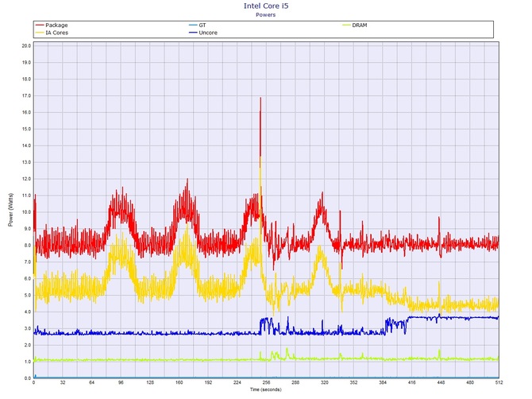Viewport: 532px width, 399px height.
Task: Click the Power (Watts) axis label
Action: click(x=10, y=210)
